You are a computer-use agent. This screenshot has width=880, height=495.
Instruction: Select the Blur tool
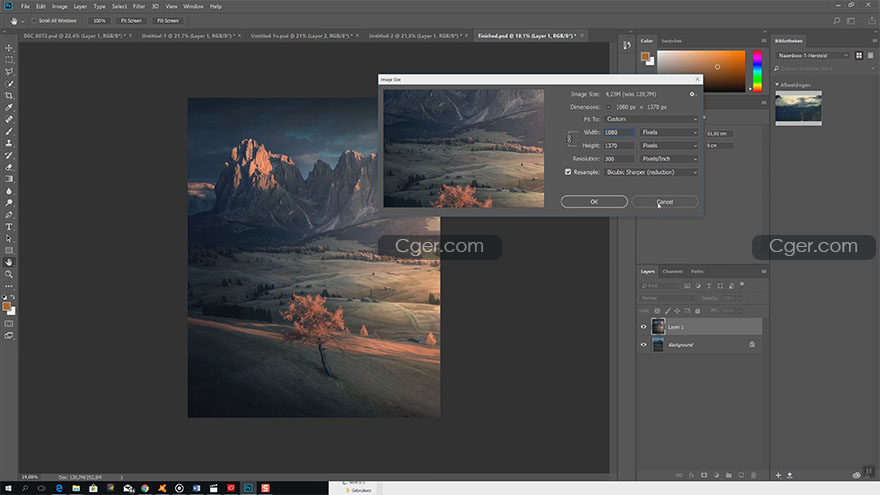pyautogui.click(x=9, y=191)
